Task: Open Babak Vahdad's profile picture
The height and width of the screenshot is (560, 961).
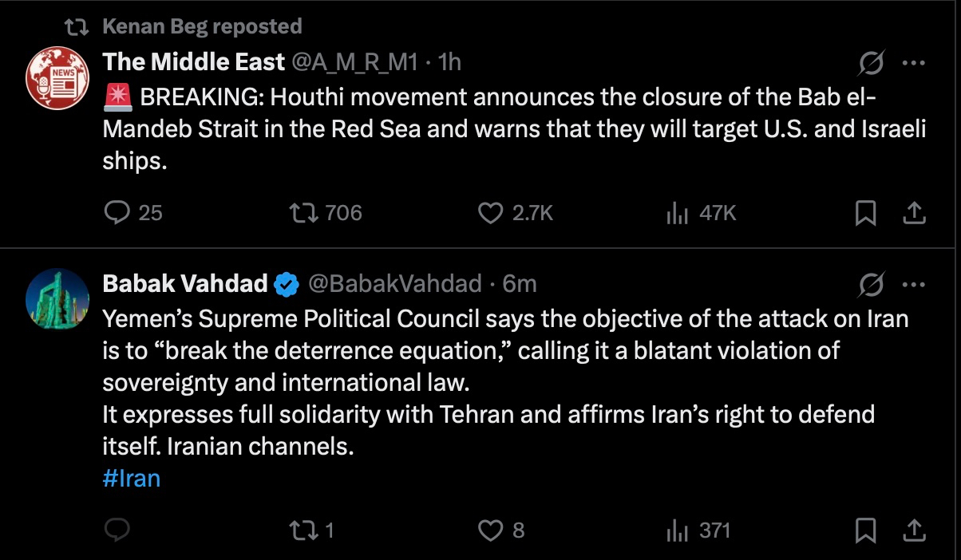Action: [x=57, y=299]
